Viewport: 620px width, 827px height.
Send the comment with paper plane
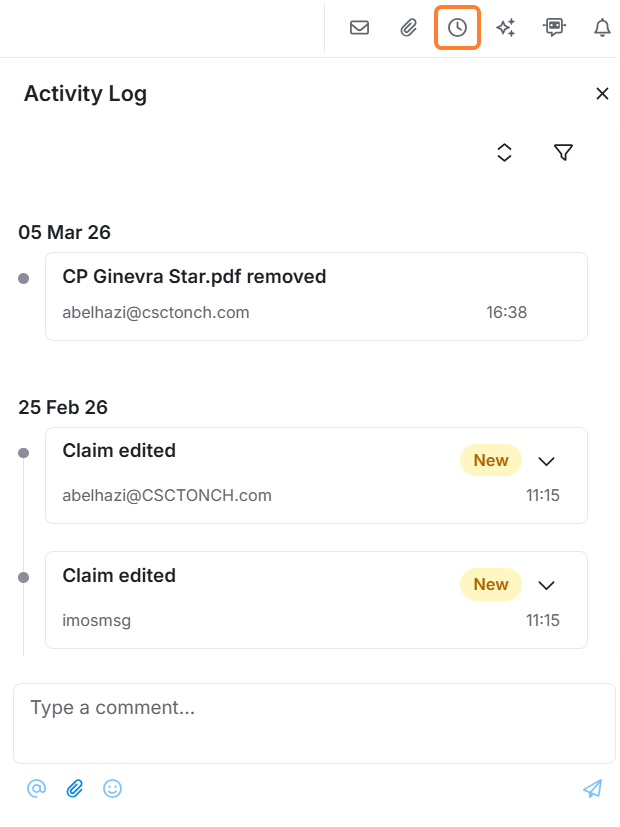pyautogui.click(x=593, y=789)
